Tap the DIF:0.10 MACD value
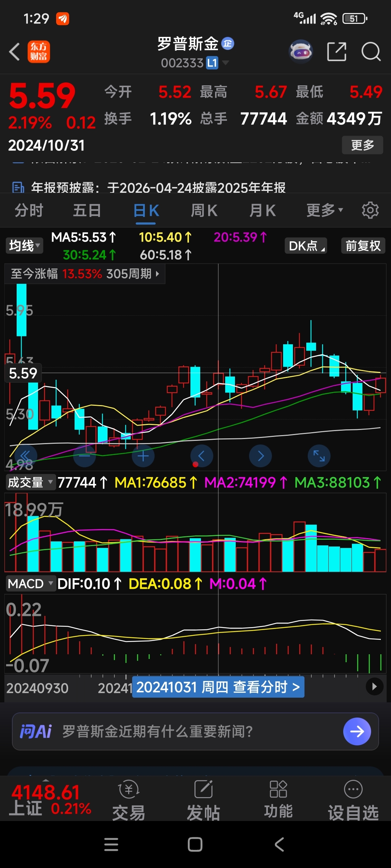 [89, 584]
